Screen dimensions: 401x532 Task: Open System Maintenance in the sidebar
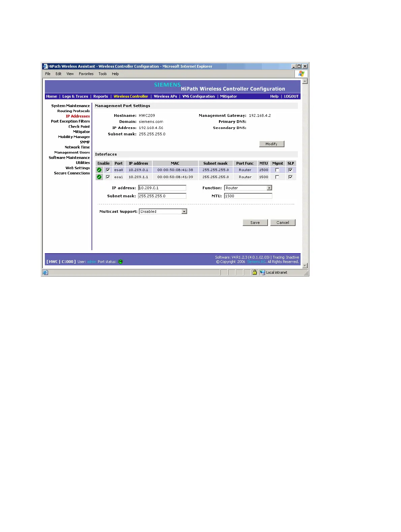click(70, 106)
